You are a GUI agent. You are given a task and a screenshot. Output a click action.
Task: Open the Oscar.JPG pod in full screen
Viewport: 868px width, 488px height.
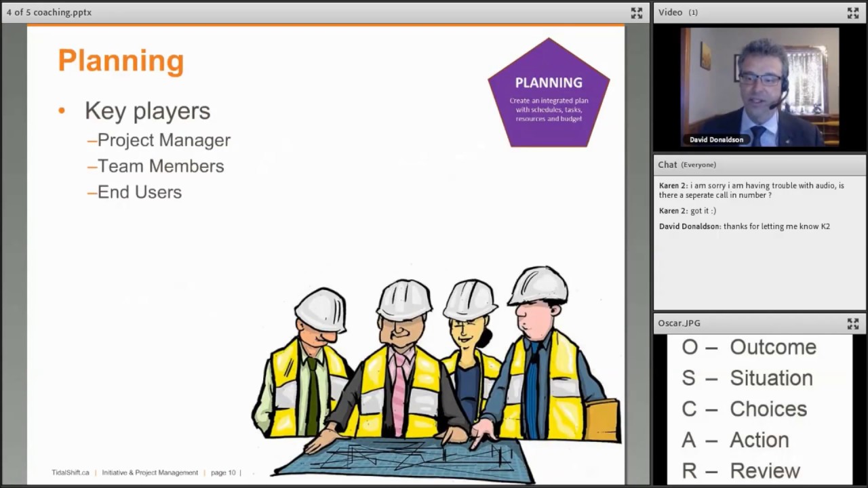852,324
